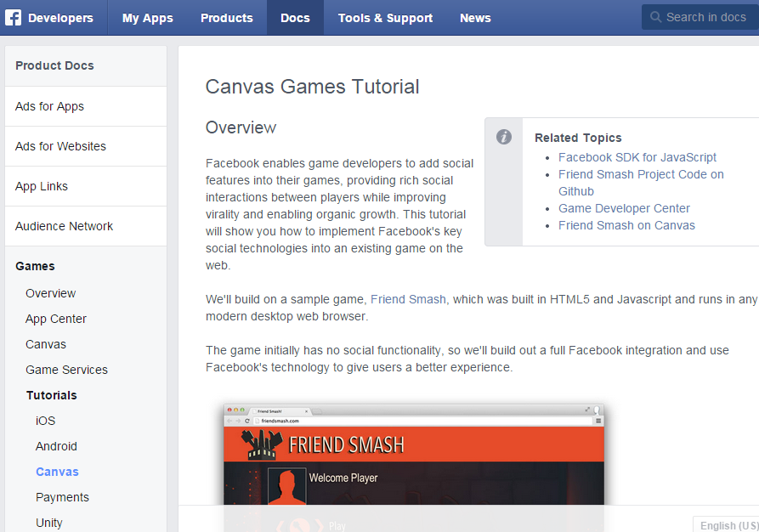
Task: Open the English (US) language selector
Action: point(726,525)
